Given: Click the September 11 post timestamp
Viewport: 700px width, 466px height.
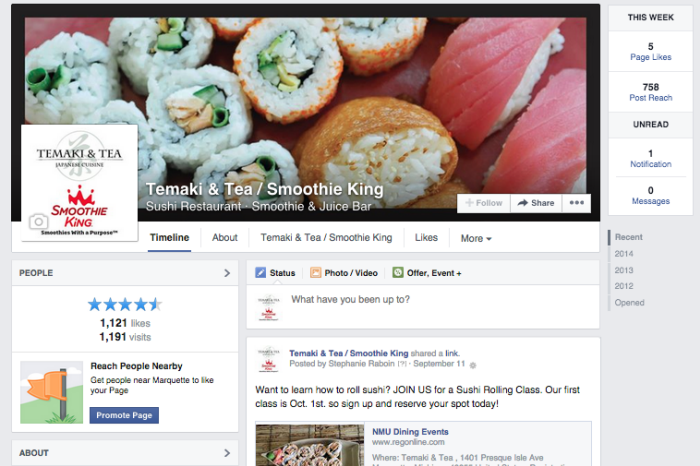Looking at the screenshot, I should click(x=439, y=364).
